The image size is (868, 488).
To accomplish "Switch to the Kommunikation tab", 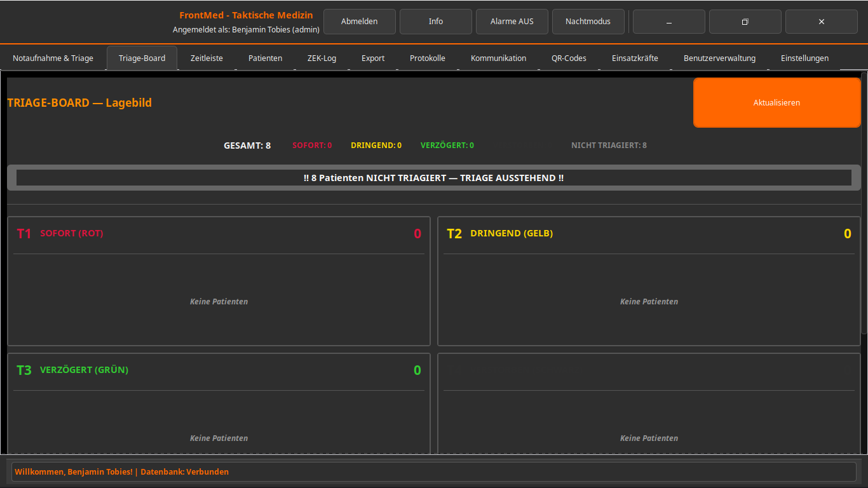I will pos(498,58).
